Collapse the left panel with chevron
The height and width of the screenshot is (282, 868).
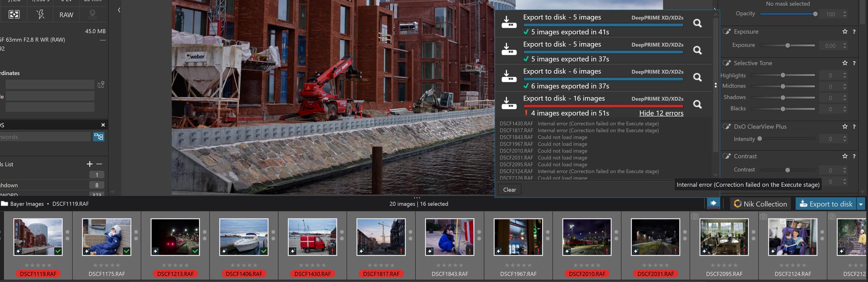(119, 10)
